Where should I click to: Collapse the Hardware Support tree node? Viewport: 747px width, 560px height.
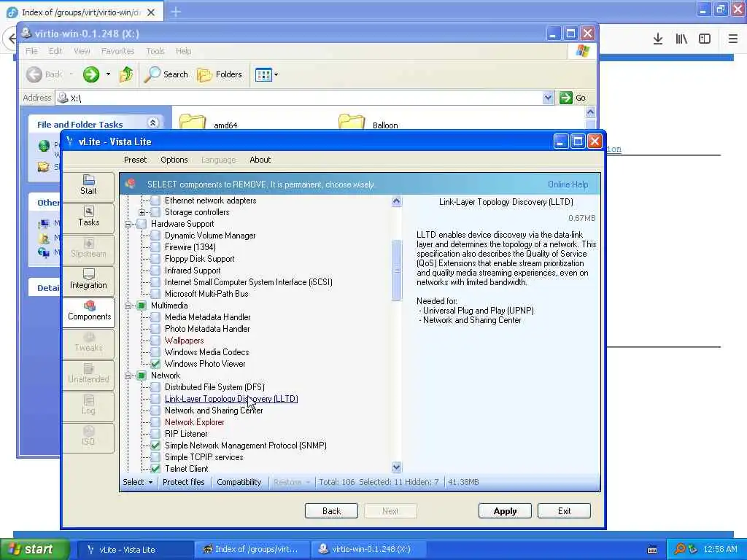[x=128, y=224]
